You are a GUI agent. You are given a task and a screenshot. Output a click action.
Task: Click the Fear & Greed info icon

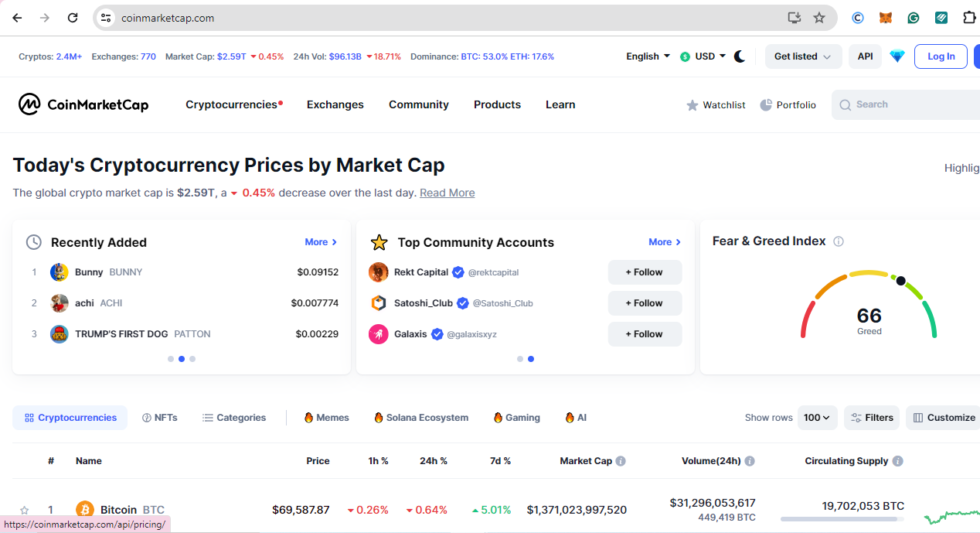coord(839,241)
